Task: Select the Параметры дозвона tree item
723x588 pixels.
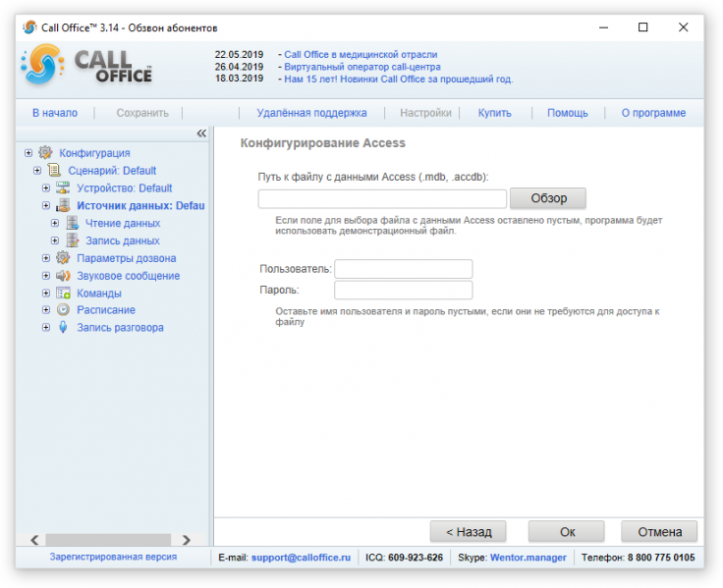Action: point(127,258)
